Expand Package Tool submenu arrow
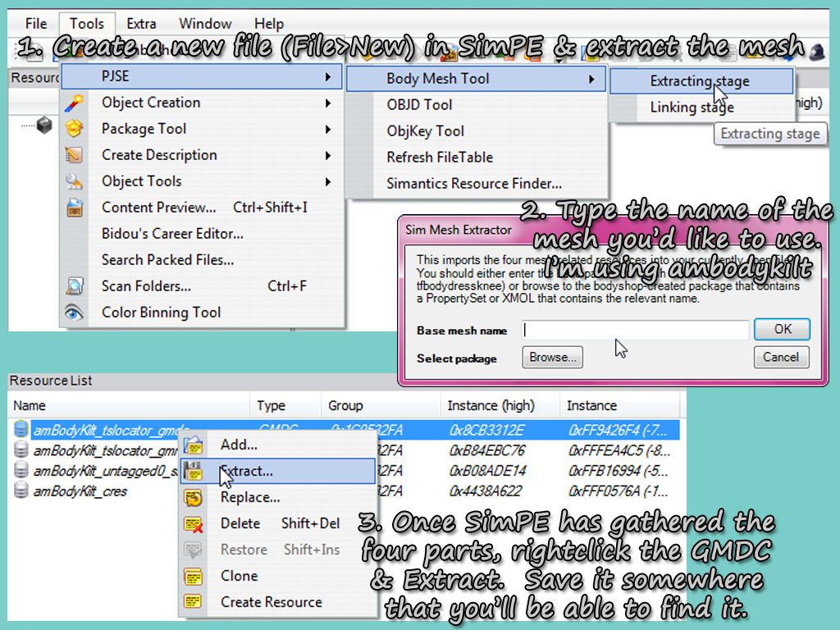This screenshot has height=630, width=840. 328,129
